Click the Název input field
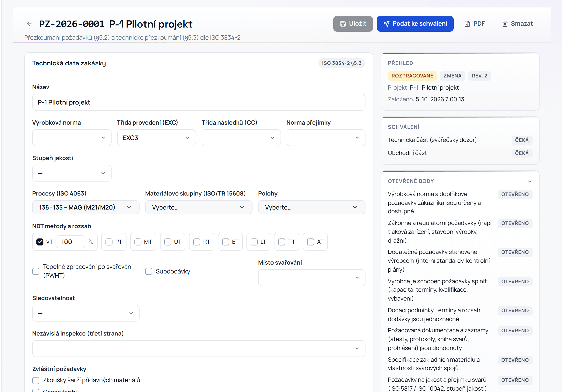 tap(199, 102)
